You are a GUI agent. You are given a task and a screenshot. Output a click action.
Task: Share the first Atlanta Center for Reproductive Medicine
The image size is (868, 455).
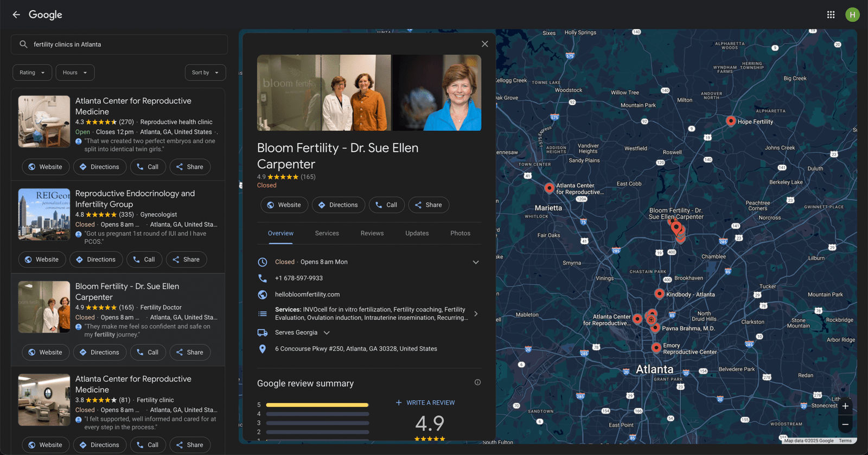(x=190, y=167)
